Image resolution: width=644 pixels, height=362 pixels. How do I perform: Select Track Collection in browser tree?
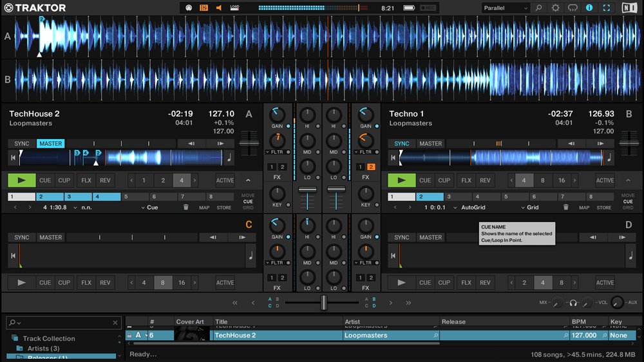49,338
